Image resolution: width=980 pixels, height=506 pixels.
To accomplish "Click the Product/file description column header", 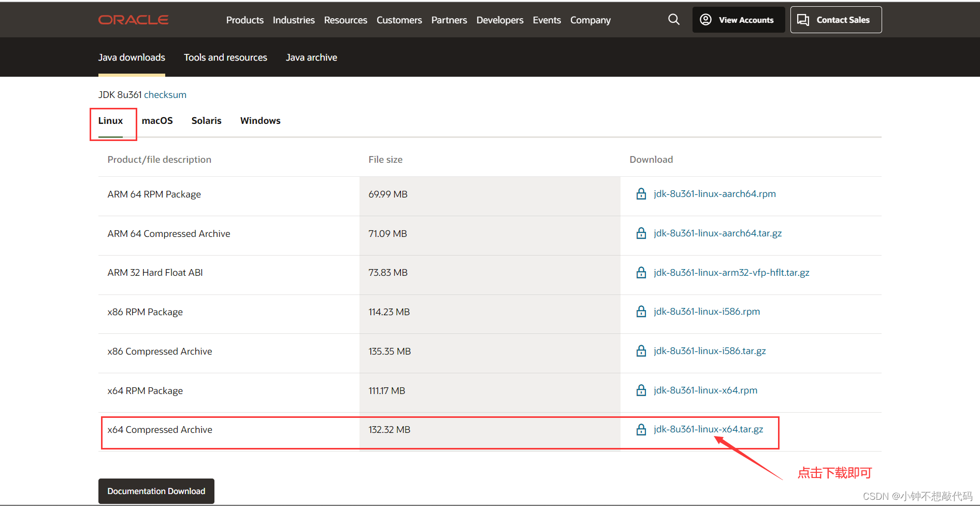I will [x=160, y=160].
